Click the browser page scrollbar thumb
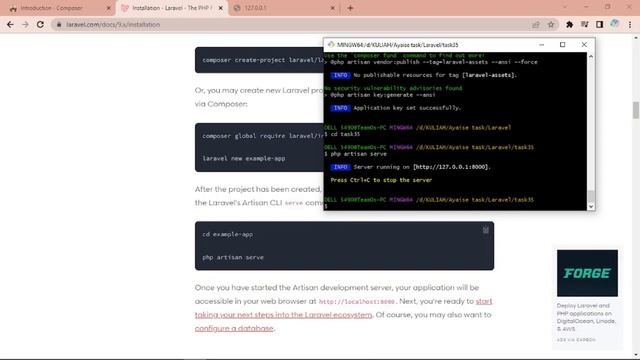640x360 pixels. coord(636,110)
